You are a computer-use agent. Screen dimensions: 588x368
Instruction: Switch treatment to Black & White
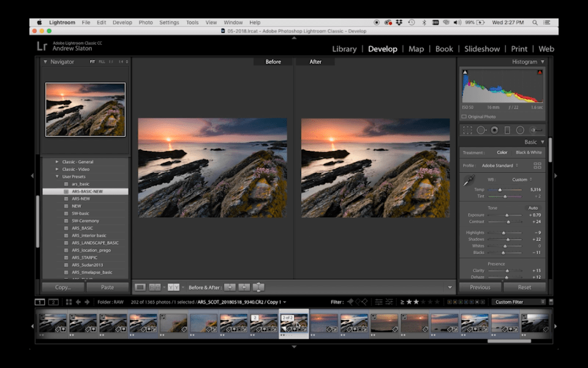[x=528, y=152]
